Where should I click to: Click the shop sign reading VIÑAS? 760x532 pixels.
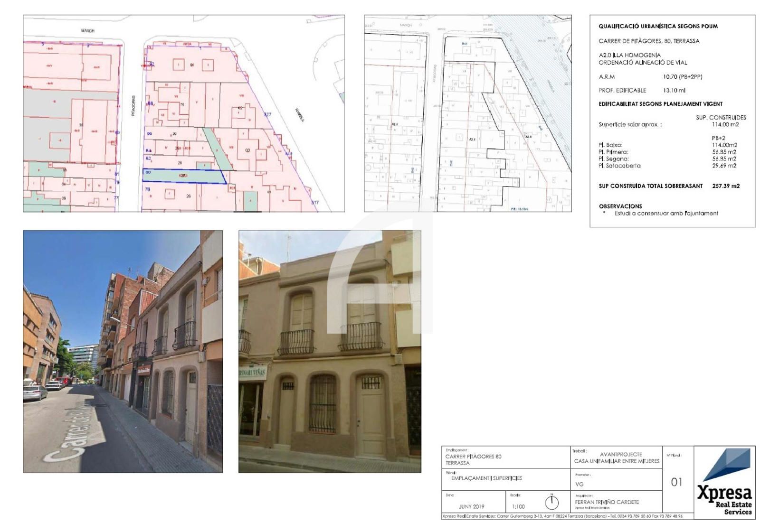tap(252, 371)
